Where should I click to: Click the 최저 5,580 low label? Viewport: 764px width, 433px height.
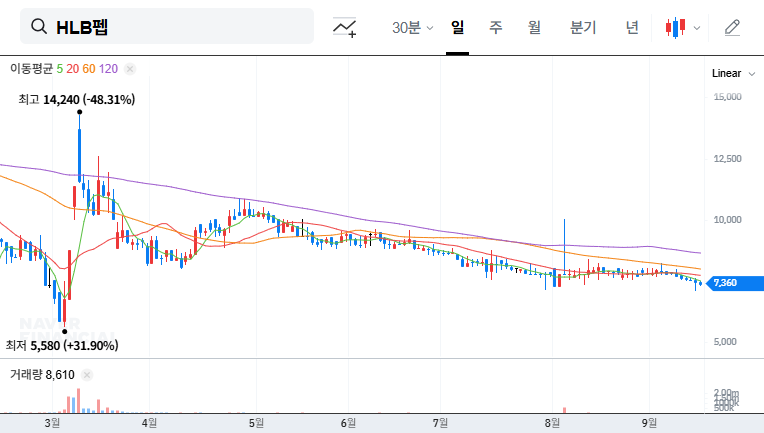tap(62, 346)
